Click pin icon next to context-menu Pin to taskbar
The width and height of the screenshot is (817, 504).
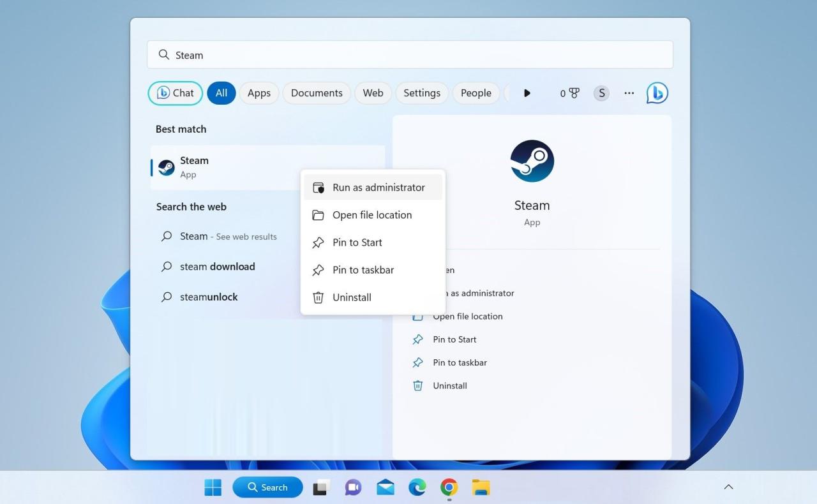(318, 270)
